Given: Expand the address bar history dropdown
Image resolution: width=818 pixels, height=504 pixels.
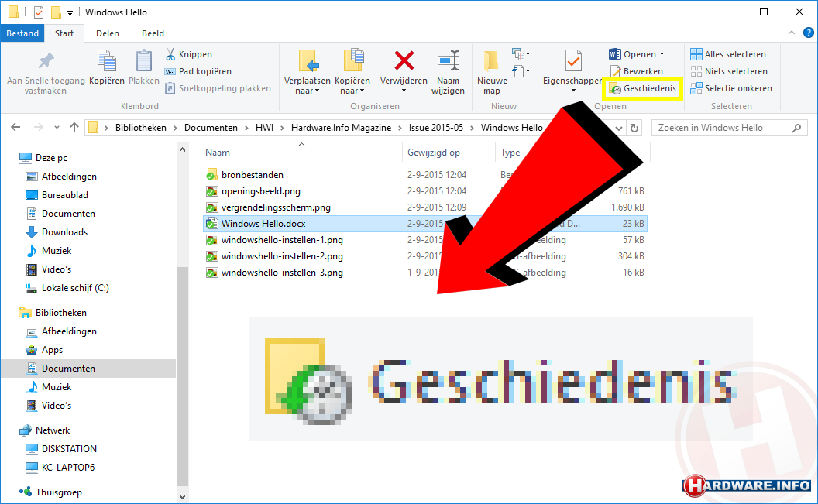Looking at the screenshot, I should click(619, 128).
